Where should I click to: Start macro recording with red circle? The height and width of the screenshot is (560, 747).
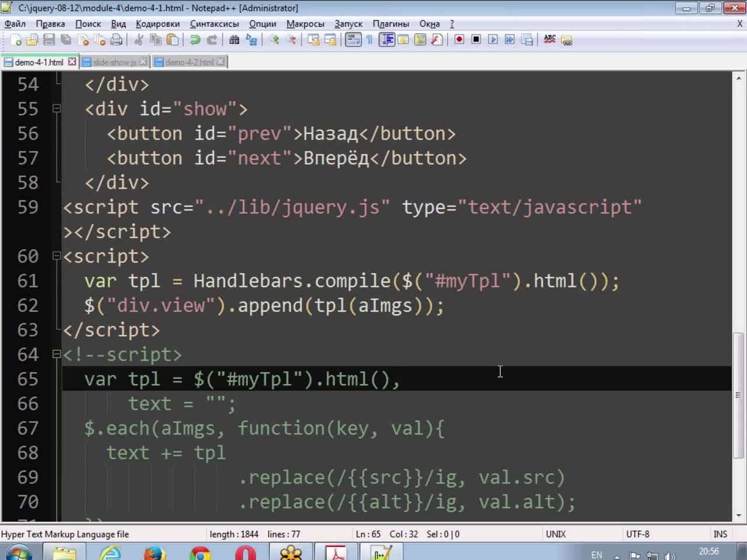click(x=459, y=40)
